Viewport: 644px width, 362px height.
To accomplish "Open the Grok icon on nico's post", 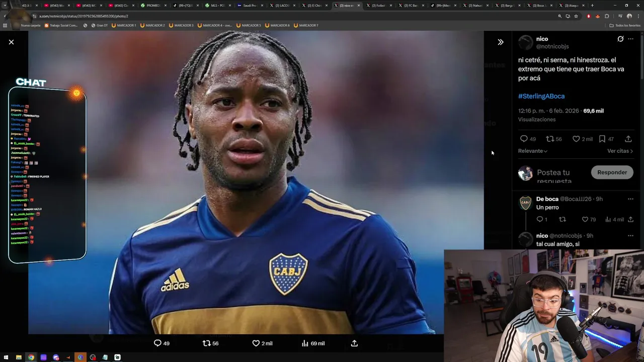I will 620,39.
